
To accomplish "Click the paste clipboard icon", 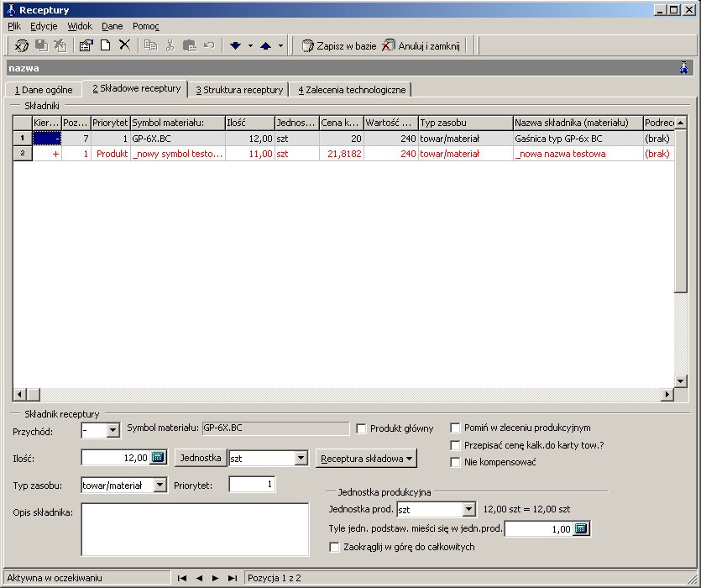I will click(x=190, y=45).
